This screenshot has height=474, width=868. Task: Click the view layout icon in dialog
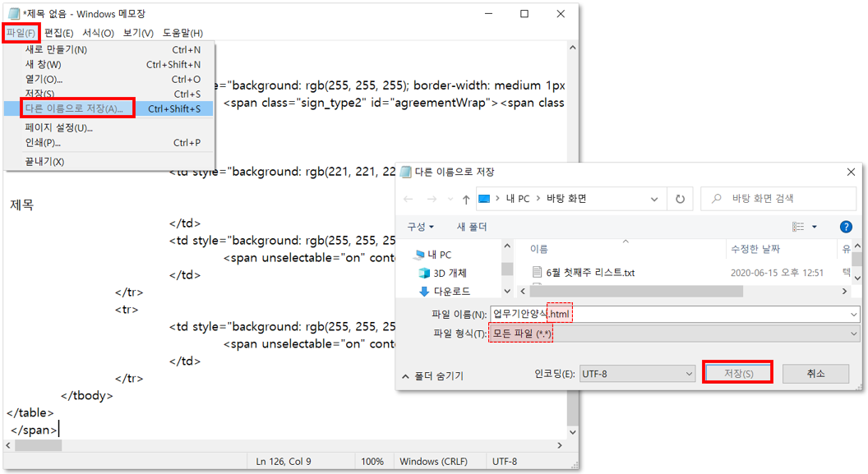click(x=798, y=227)
